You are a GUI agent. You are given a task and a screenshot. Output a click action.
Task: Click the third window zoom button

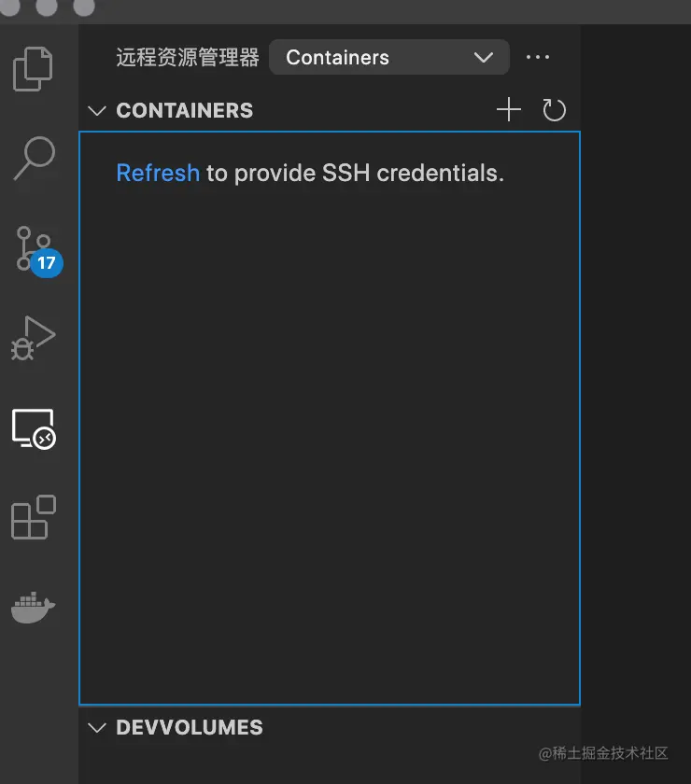[x=83, y=7]
